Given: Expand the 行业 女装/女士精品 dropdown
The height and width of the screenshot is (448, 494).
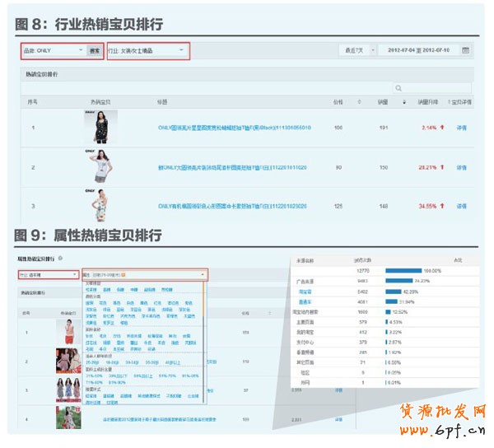Looking at the screenshot, I should pos(147,50).
